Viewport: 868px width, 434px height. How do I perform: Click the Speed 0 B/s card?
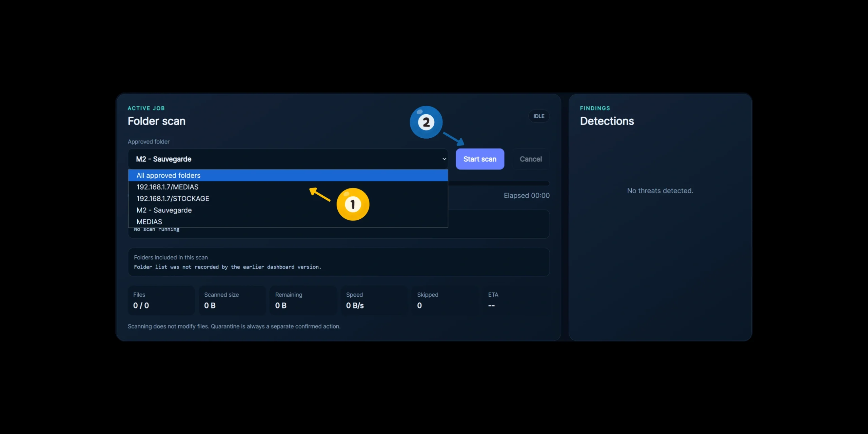click(x=374, y=300)
